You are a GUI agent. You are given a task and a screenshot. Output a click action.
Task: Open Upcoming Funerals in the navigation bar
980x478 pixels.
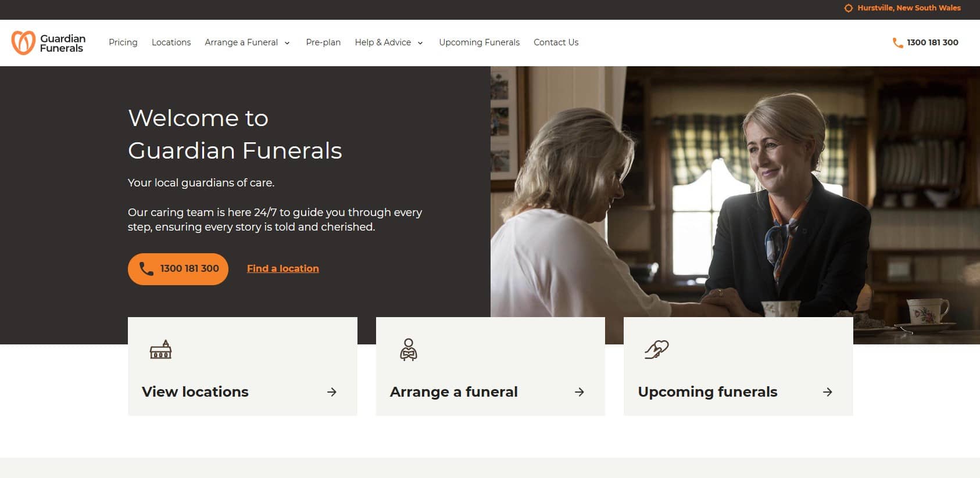click(x=480, y=42)
